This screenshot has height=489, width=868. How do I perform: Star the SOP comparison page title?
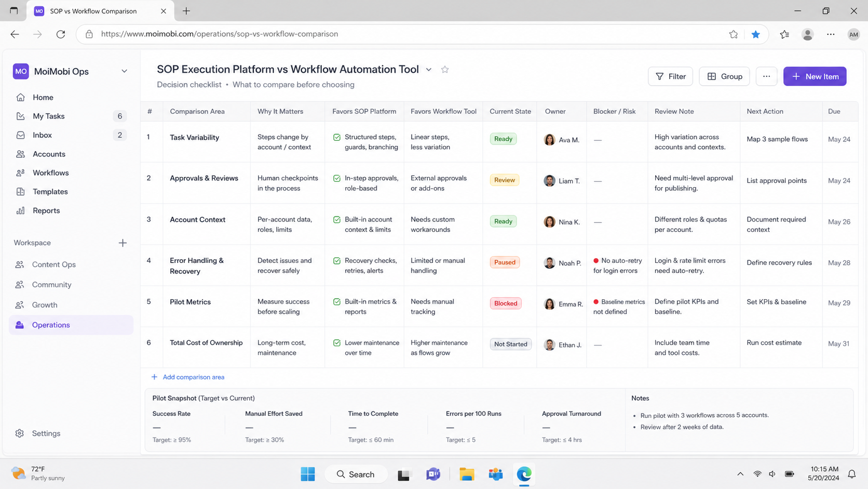point(445,70)
